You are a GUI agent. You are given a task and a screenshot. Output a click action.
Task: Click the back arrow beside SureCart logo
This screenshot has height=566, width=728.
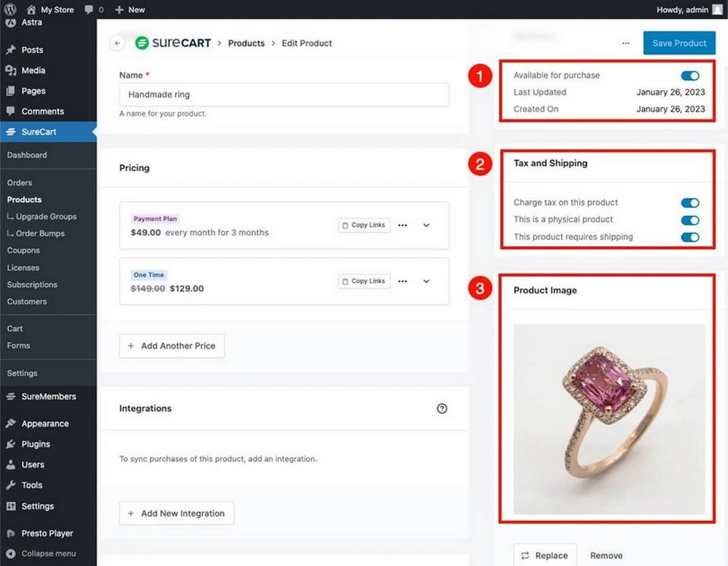tap(118, 43)
